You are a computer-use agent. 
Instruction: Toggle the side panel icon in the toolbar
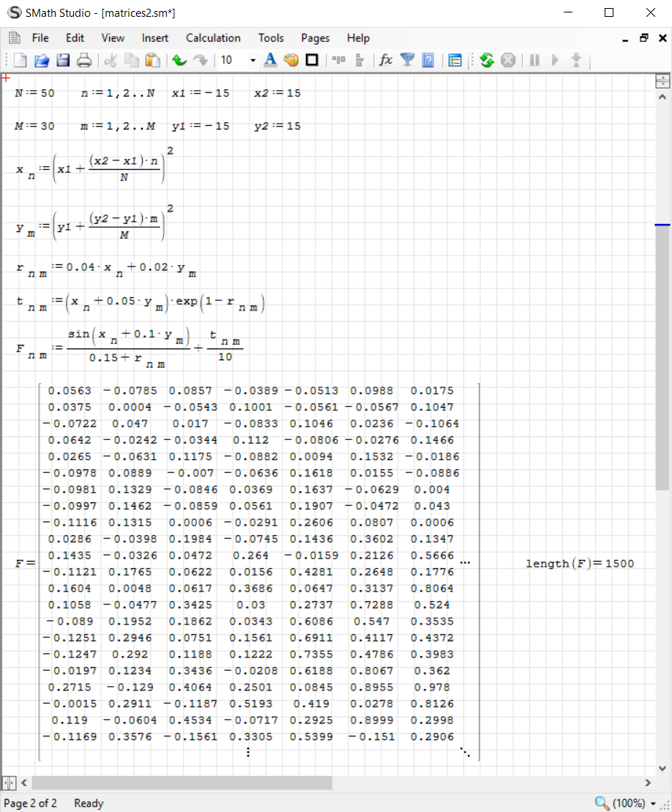tap(455, 61)
